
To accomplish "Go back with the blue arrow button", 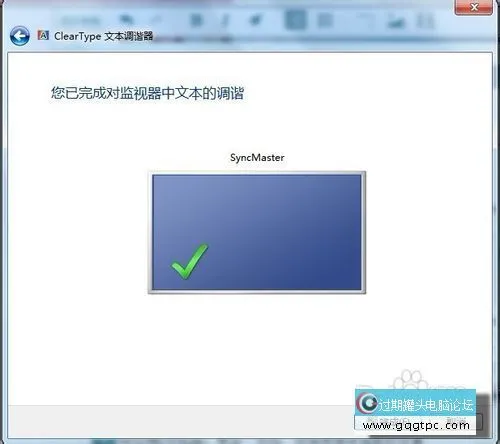I will (19, 36).
